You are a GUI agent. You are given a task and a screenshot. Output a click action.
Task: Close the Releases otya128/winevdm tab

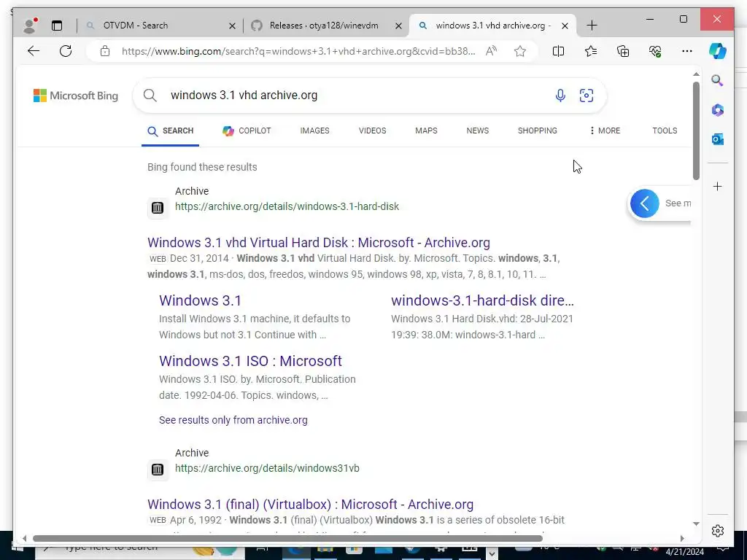[x=399, y=26]
